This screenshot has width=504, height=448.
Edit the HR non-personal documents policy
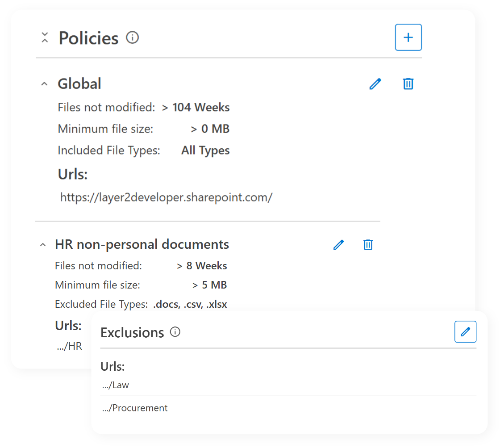[338, 244]
